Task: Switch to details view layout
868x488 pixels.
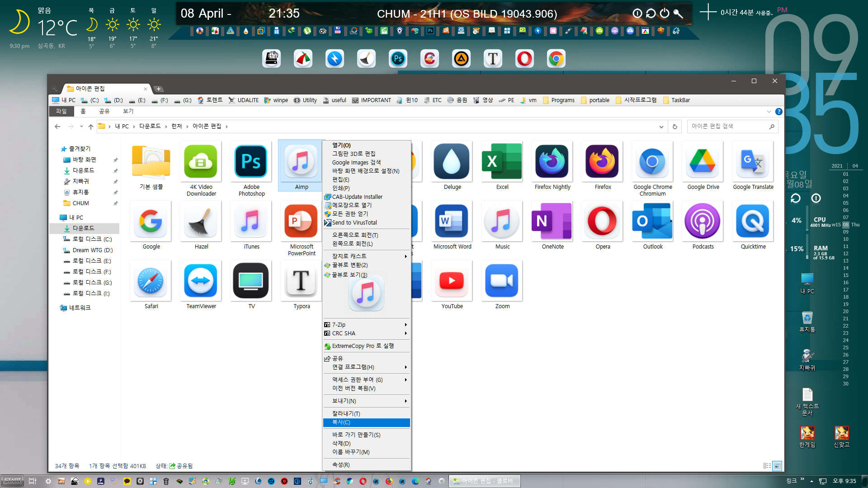Action: 767,466
